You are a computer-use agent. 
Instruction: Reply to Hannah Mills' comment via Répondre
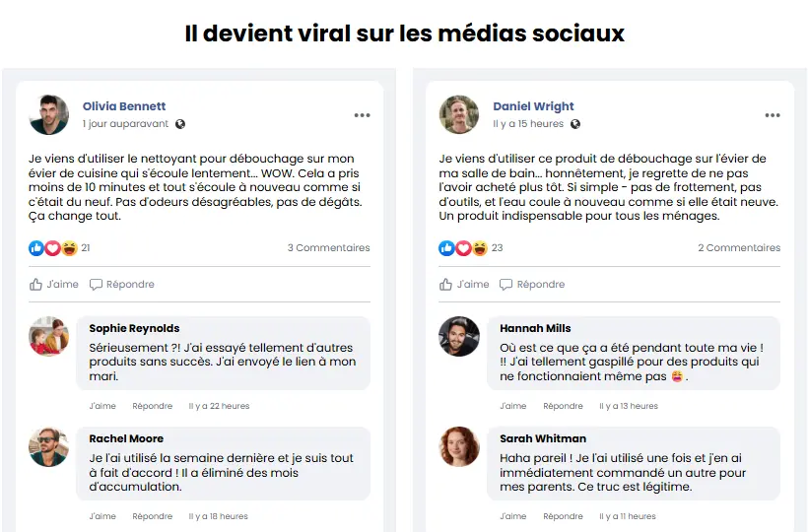[563, 406]
